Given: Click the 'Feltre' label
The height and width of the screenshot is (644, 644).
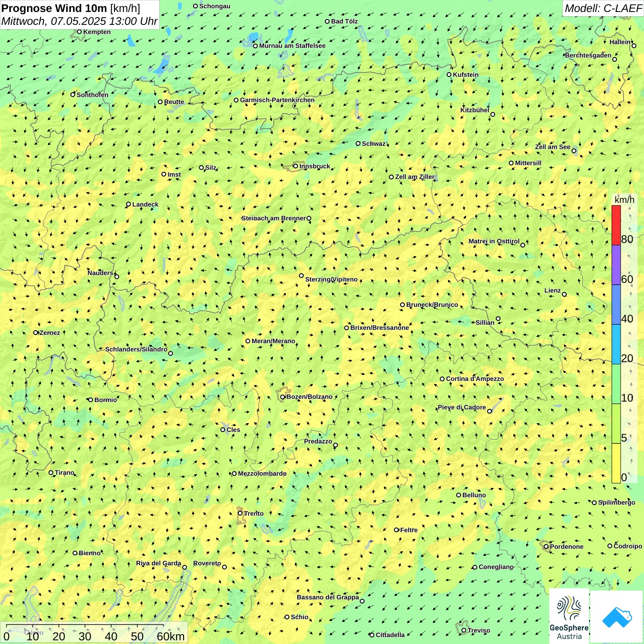Looking at the screenshot, I should (x=409, y=530).
